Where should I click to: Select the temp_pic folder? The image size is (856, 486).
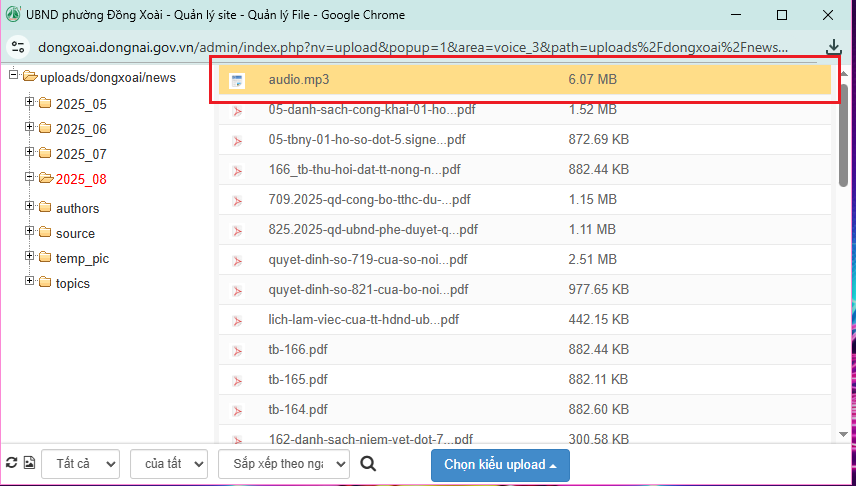(82, 258)
